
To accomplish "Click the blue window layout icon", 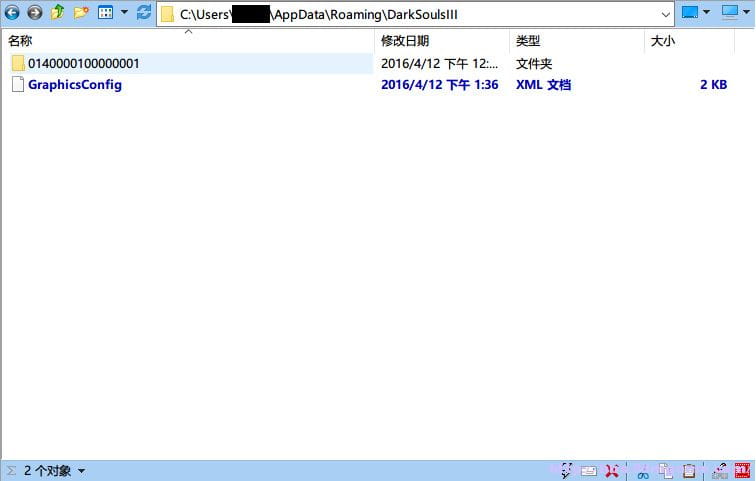I will pos(689,12).
